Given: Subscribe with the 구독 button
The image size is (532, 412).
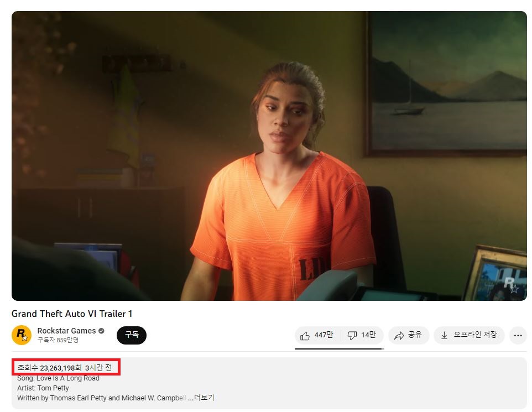Looking at the screenshot, I should tap(131, 335).
